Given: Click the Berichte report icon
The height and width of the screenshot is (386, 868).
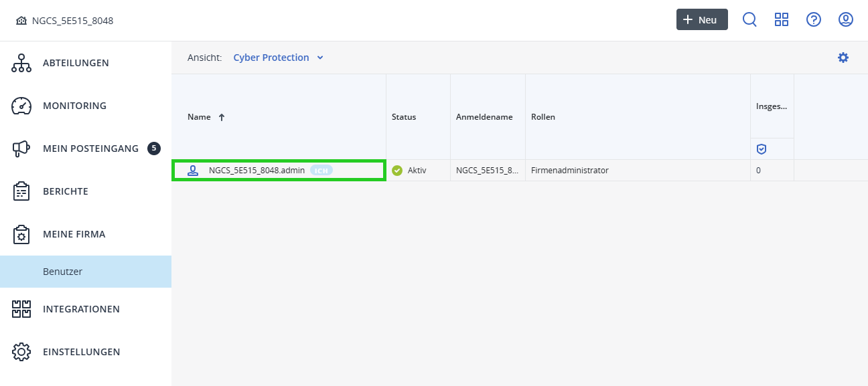Looking at the screenshot, I should tap(21, 191).
